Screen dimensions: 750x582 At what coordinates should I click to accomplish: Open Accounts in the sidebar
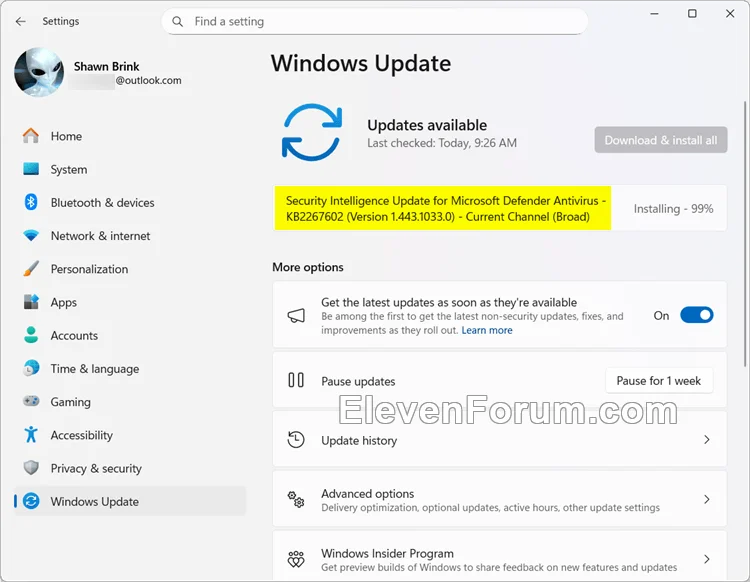tap(130, 335)
